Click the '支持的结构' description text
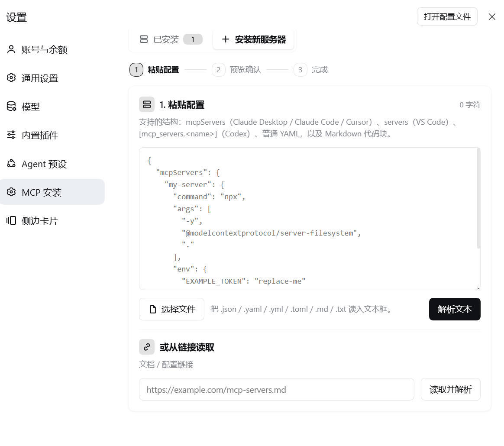The width and height of the screenshot is (504, 446). 298,128
